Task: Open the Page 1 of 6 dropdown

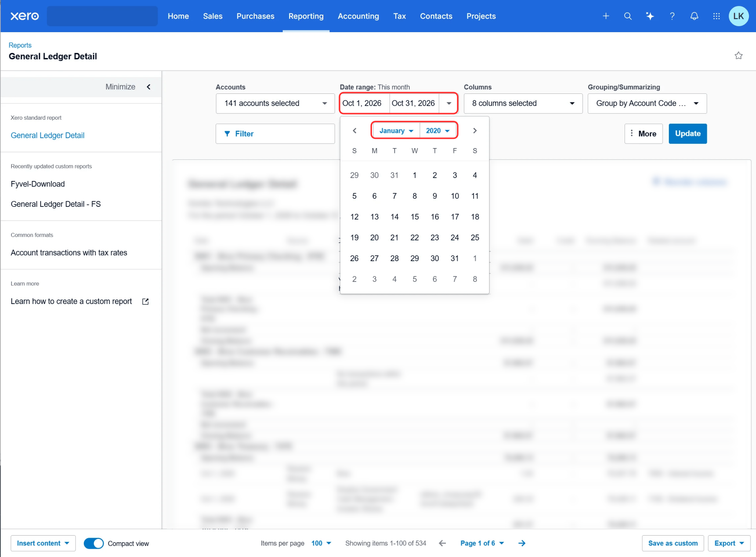Action: [x=482, y=543]
